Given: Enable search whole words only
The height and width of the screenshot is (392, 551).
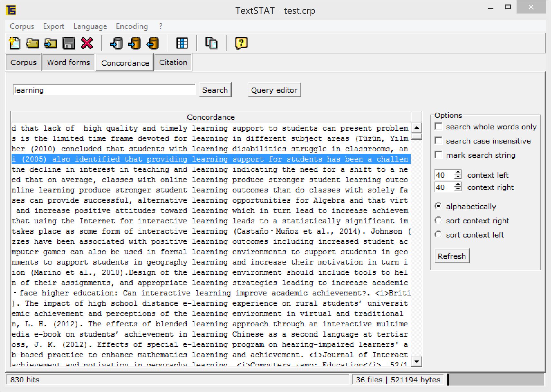Looking at the screenshot, I should [x=438, y=126].
